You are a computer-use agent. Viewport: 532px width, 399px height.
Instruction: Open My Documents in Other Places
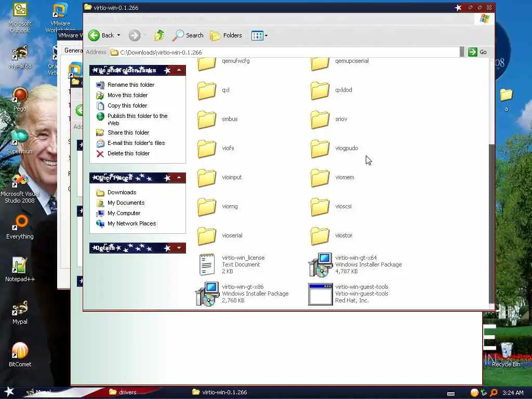click(120, 203)
